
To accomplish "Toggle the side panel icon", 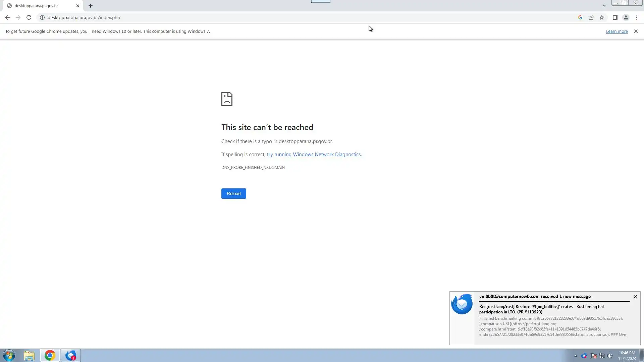I will (615, 17).
